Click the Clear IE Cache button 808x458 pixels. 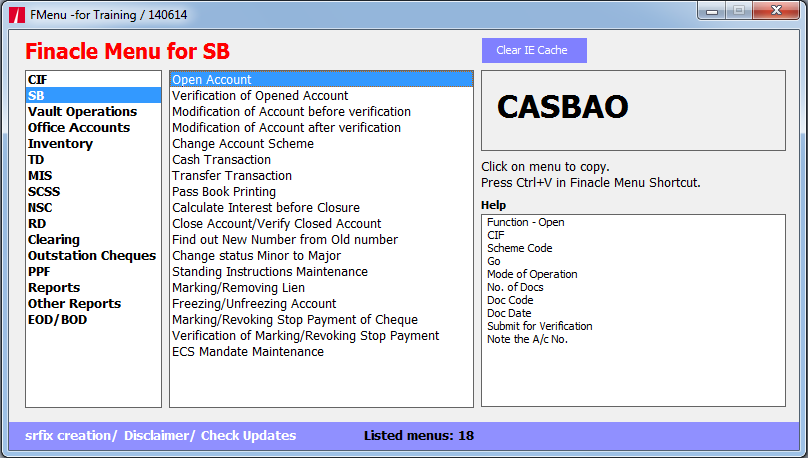pos(534,50)
